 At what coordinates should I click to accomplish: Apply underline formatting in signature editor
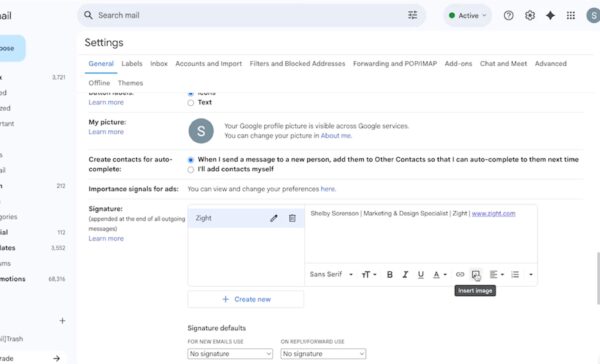(x=421, y=274)
